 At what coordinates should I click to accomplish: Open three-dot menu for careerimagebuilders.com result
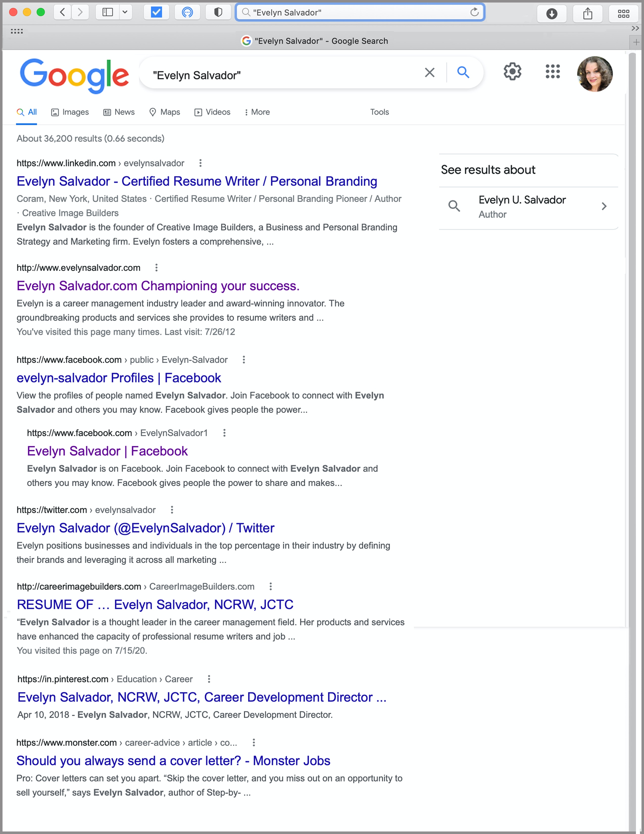(270, 586)
